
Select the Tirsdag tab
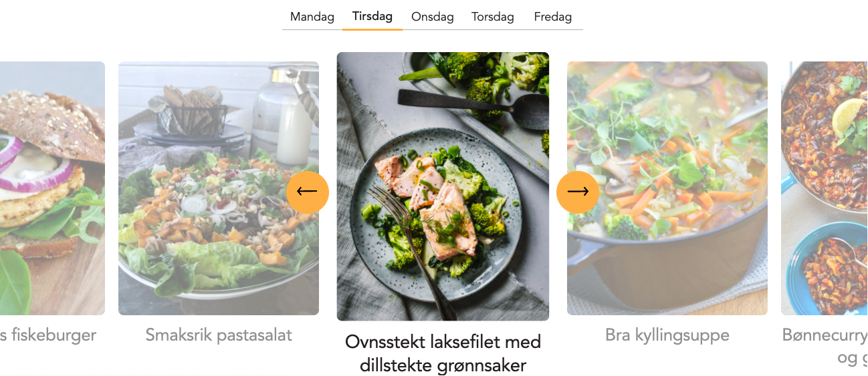pos(372,17)
